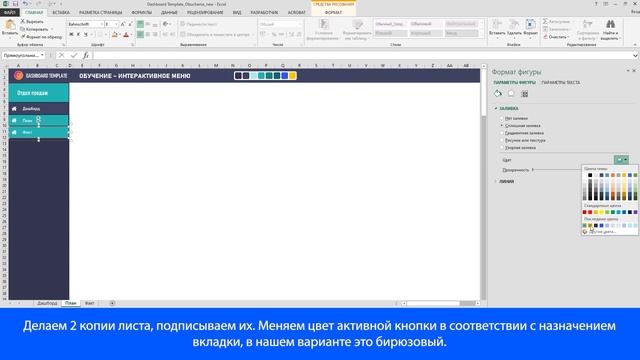Open the ФАЙЛ tab

pyautogui.click(x=9, y=13)
